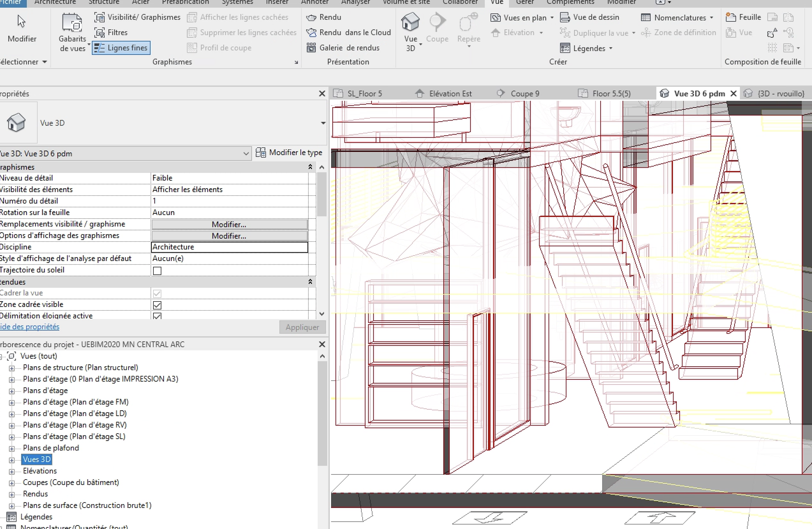Viewport: 812px width, 529px height.
Task: Switch to Coupe 9 view tab
Action: pyautogui.click(x=525, y=93)
